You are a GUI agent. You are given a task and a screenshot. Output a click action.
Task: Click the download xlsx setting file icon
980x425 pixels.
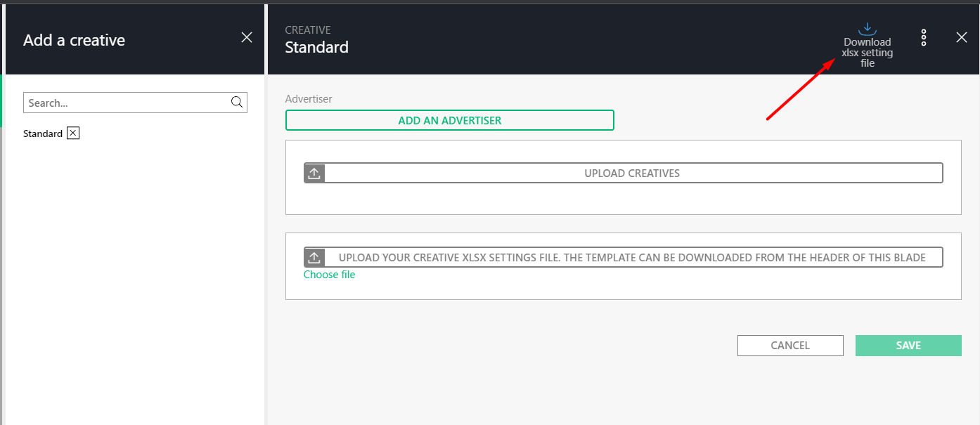[868, 29]
